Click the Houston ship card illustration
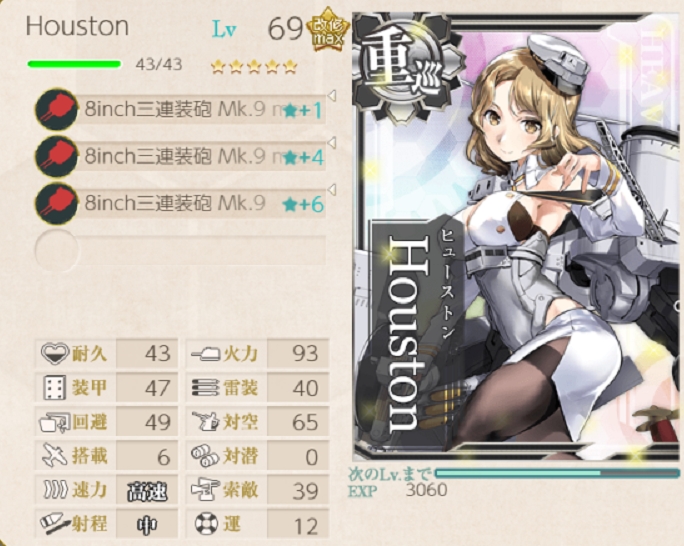This screenshot has width=684, height=546. (x=516, y=236)
